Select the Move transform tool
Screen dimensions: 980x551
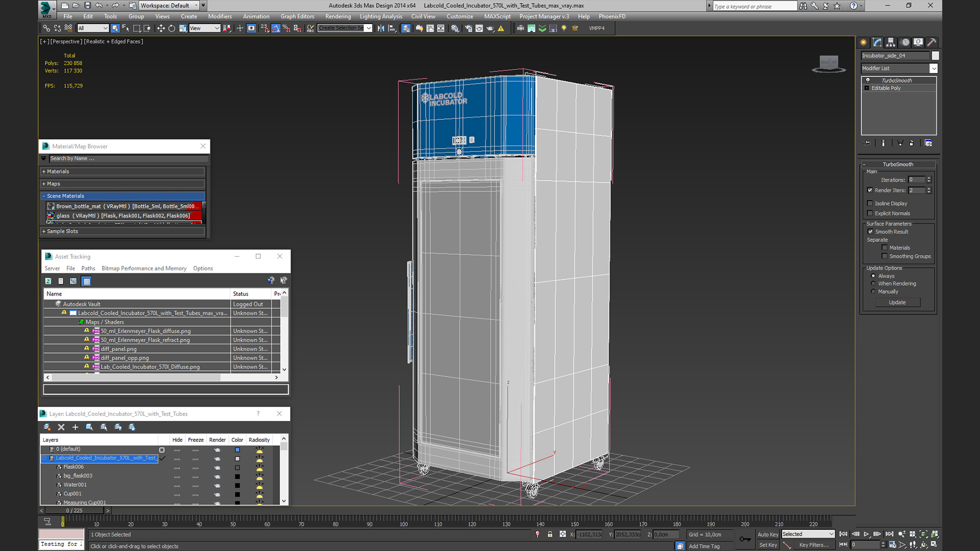[161, 29]
